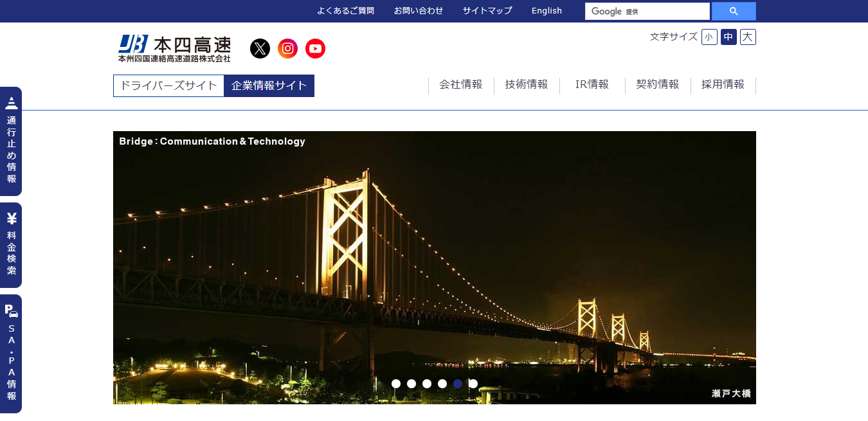This screenshot has height=421, width=868.
Task: Expand the 技術情報 menu
Action: [x=527, y=85]
